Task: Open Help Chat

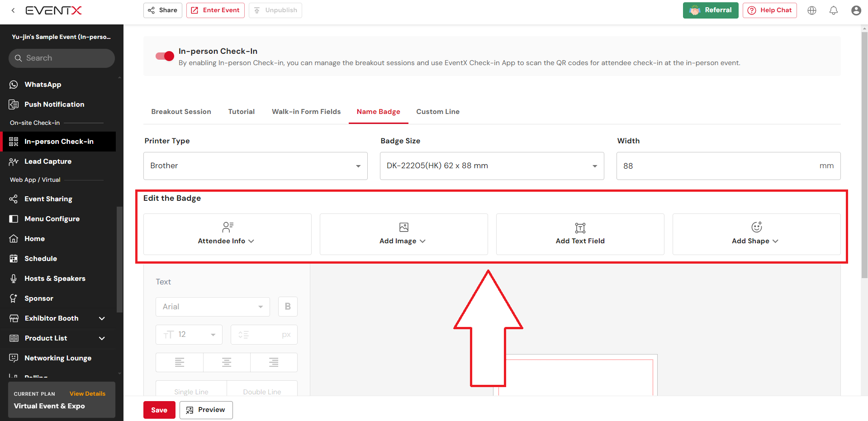Action: pos(770,10)
